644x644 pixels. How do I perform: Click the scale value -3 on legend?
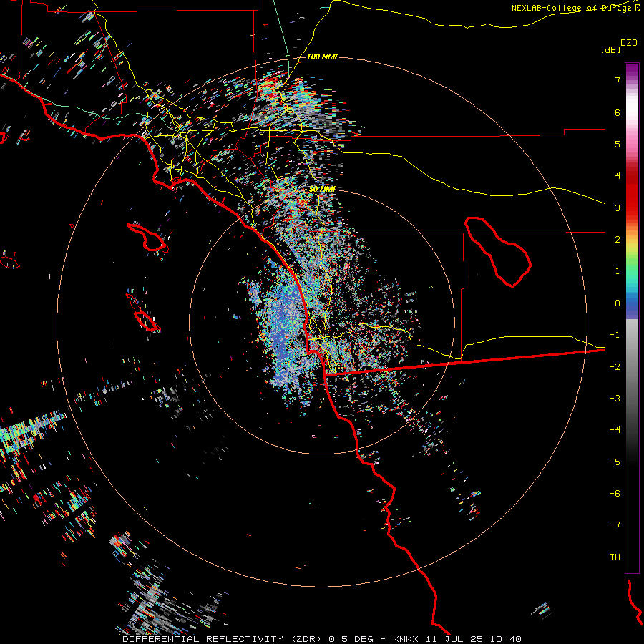pos(615,399)
